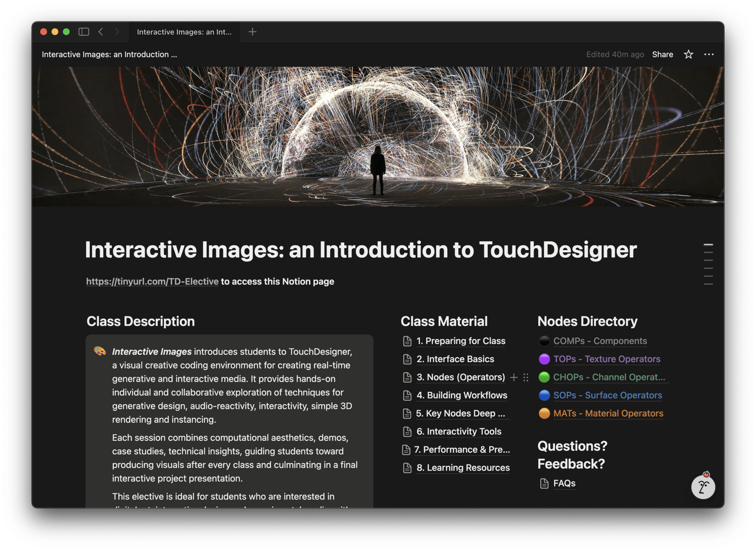The image size is (756, 550).
Task: Open the 3. Nodes (Operators) page
Action: [x=461, y=377]
